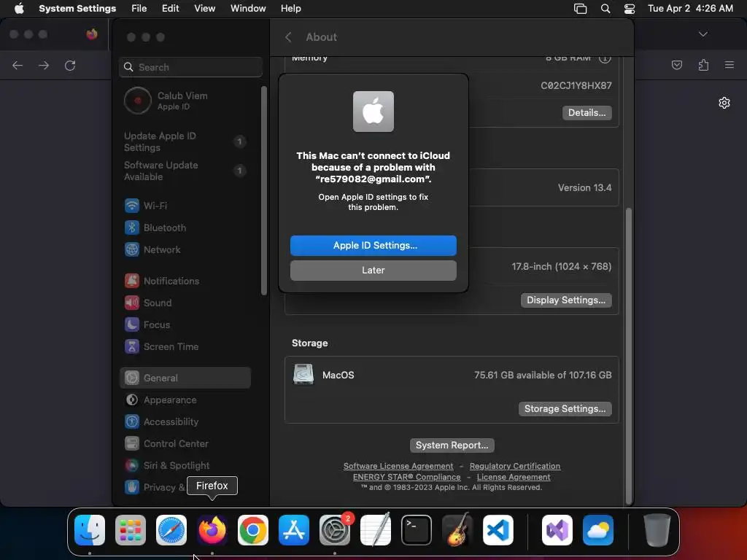Open the Edit menu
Screen dimensions: 747x560
(170, 9)
